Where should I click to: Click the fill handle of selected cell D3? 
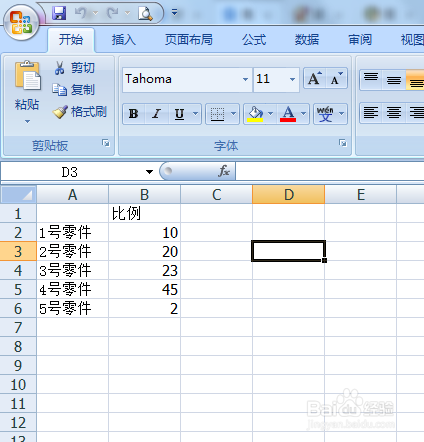click(x=324, y=260)
